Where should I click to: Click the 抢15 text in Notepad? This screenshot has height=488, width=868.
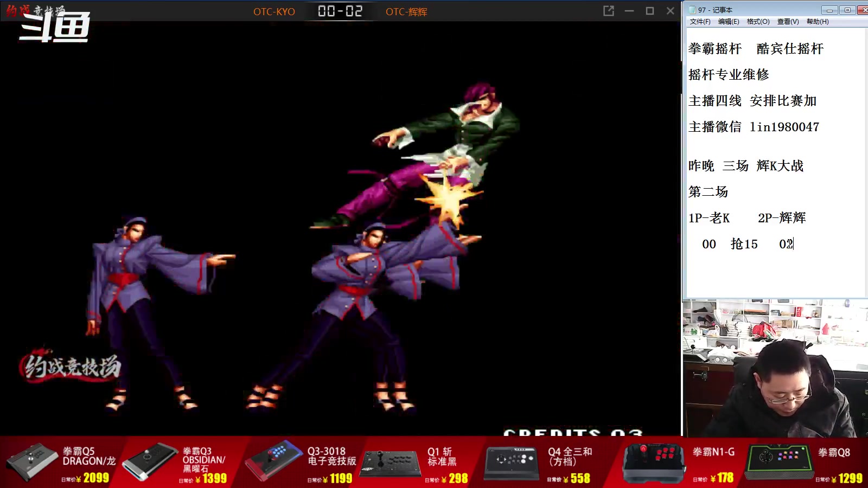click(x=744, y=244)
